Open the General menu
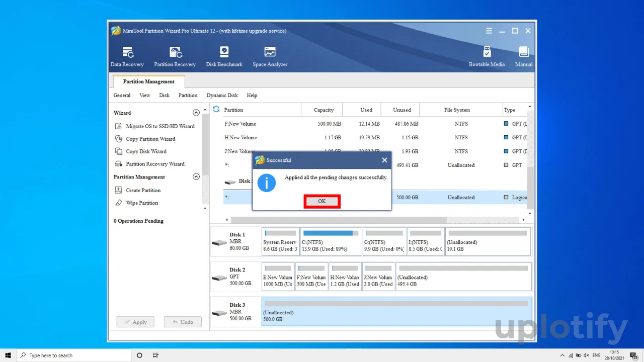Viewport: 644px width, 362px height. (x=122, y=95)
